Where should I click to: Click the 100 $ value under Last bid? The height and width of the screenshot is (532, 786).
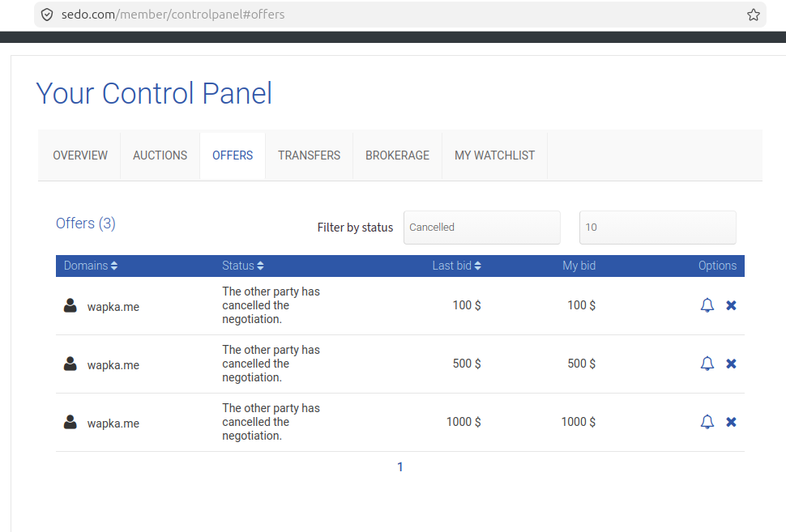click(x=467, y=305)
